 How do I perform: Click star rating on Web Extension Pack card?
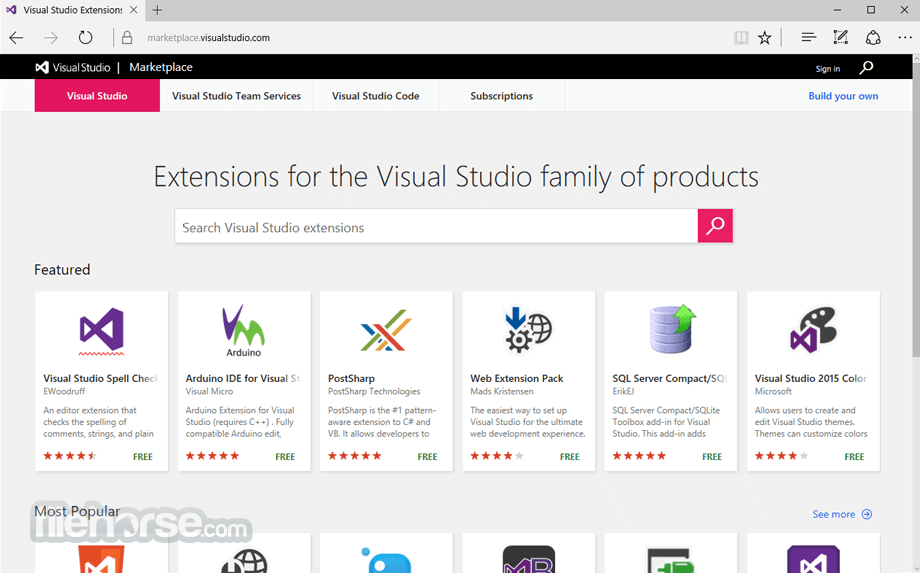(x=496, y=456)
